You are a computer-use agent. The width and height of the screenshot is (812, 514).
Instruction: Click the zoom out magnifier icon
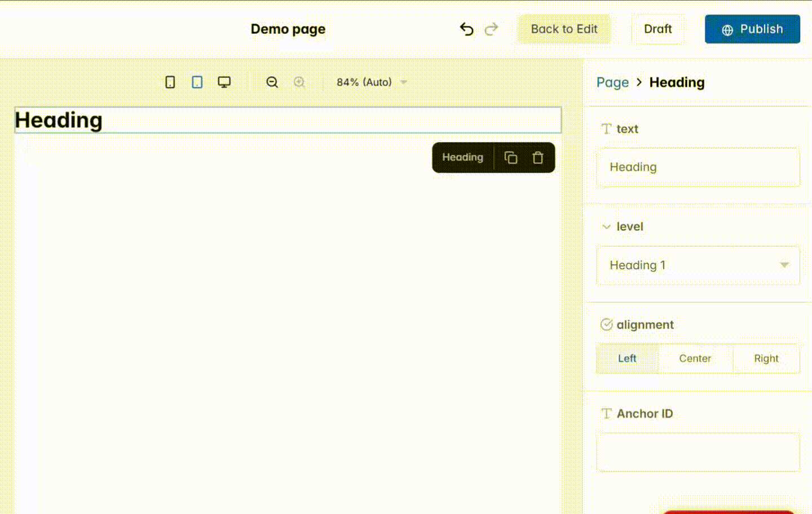(272, 82)
